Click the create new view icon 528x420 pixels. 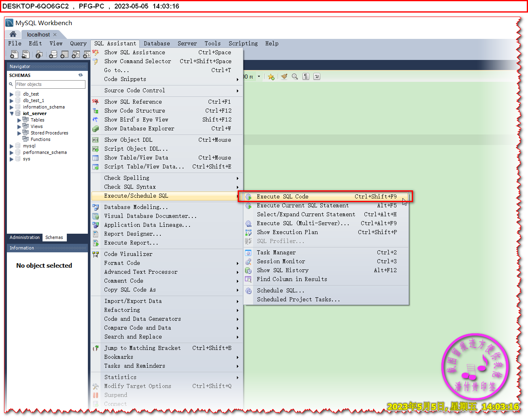[x=76, y=54]
